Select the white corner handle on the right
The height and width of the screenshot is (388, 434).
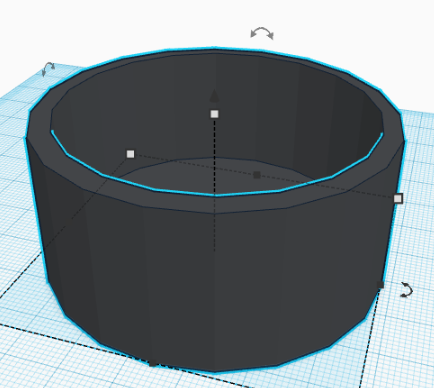point(398,199)
